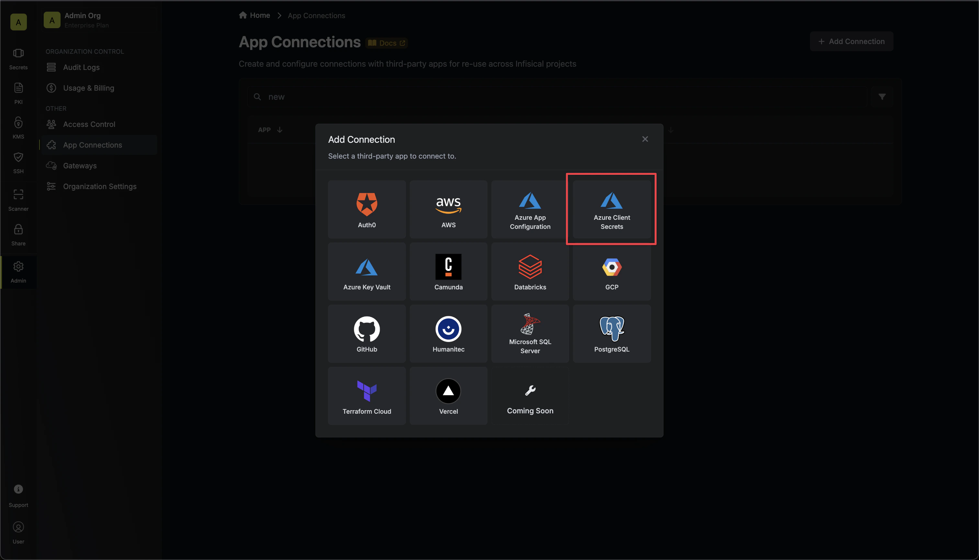Viewport: 979px width, 560px height.
Task: Select Azure Client Secrets tile
Action: coord(612,209)
